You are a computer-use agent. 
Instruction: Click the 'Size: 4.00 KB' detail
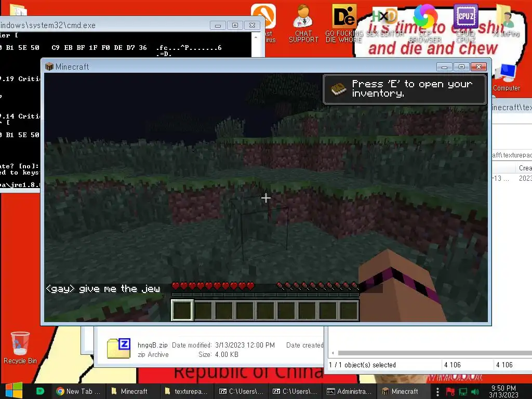point(218,354)
